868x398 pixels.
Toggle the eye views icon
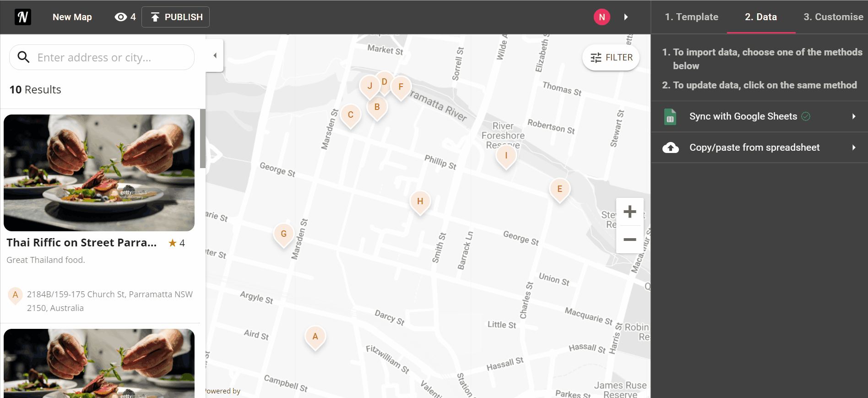tap(120, 17)
